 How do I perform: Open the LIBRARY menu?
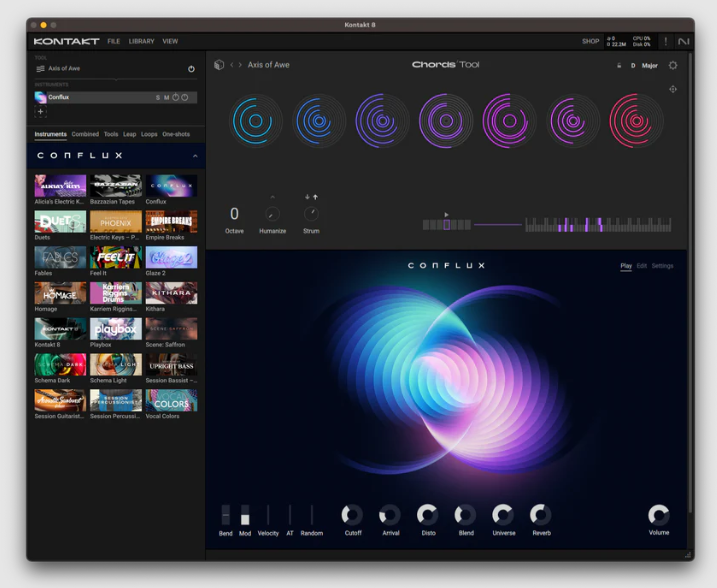(141, 42)
